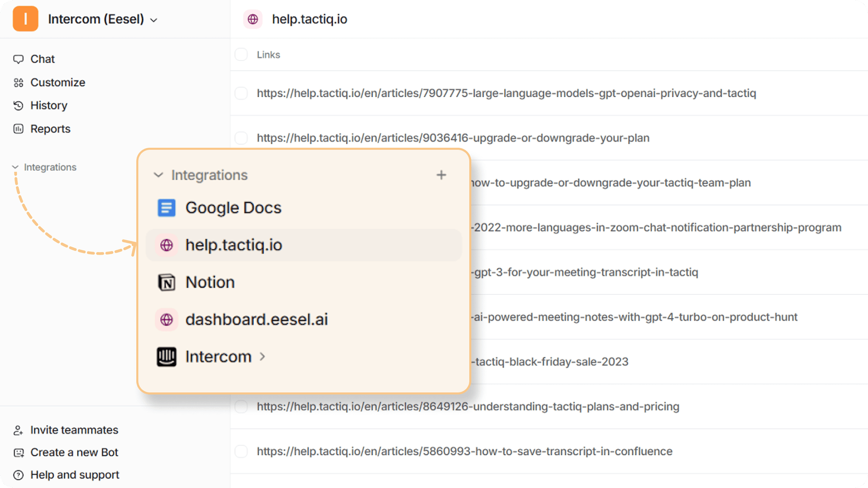
Task: Open the 9036416-upgrade-or-downgrade-your-plan link
Action: [x=453, y=138]
